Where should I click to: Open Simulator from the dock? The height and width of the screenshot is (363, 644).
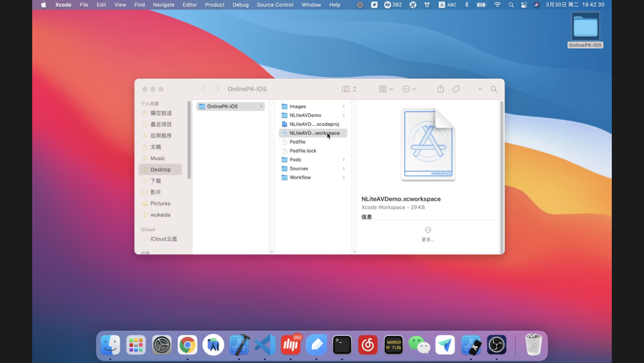tap(470, 344)
